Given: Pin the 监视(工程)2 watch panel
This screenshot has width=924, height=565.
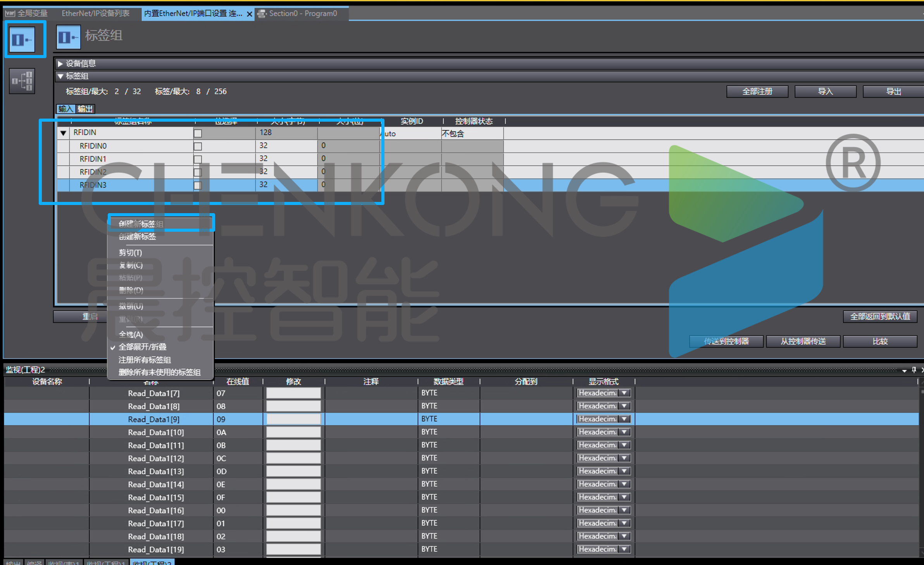Looking at the screenshot, I should click(x=914, y=370).
